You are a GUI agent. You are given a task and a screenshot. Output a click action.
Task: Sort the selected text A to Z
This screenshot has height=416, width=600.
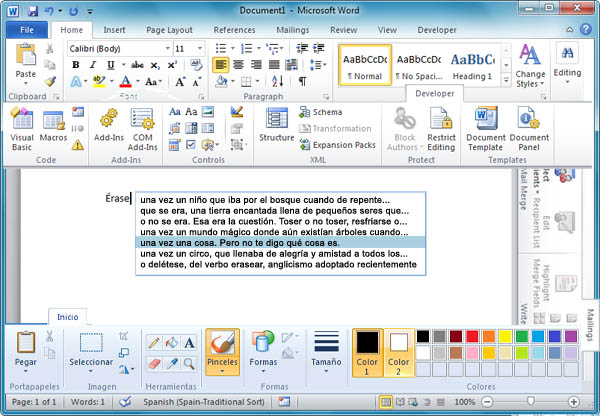[x=277, y=81]
